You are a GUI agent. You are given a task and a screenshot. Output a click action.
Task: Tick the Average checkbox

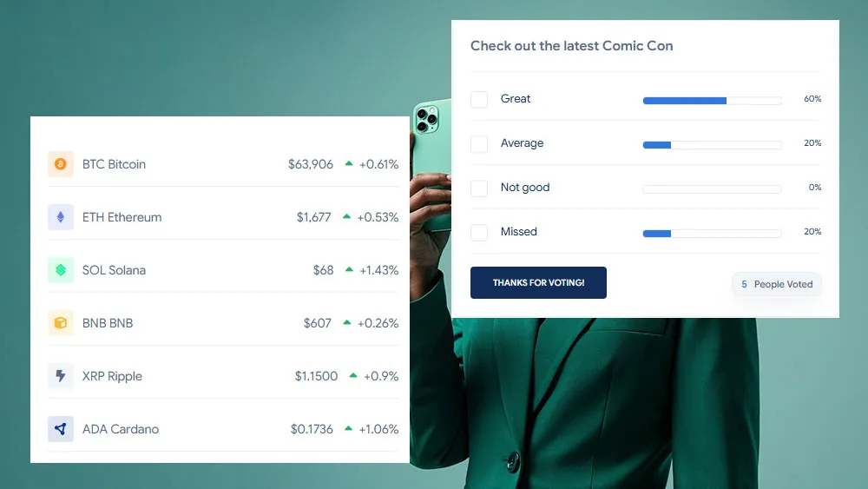coord(479,144)
